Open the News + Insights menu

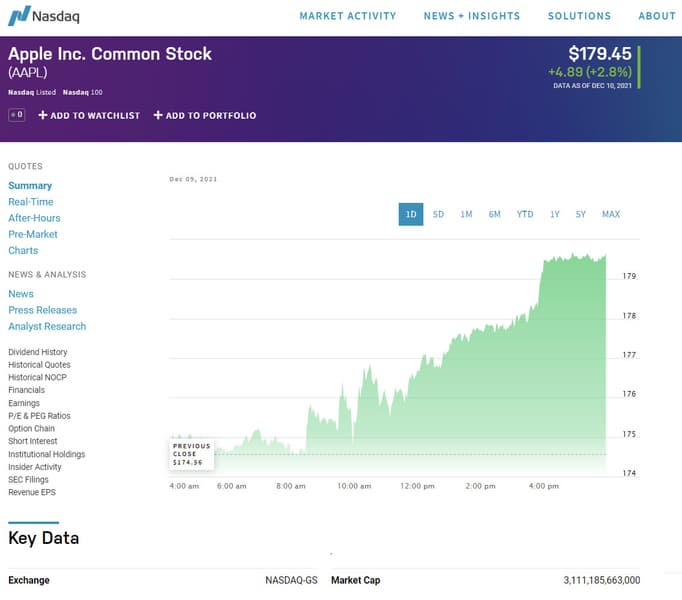[471, 16]
